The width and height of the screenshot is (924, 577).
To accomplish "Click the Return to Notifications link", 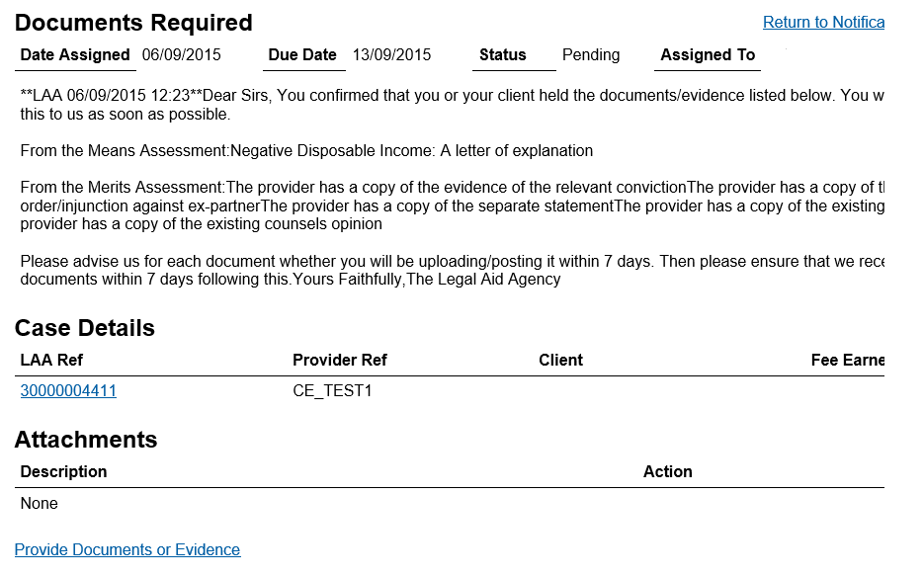I will [823, 23].
